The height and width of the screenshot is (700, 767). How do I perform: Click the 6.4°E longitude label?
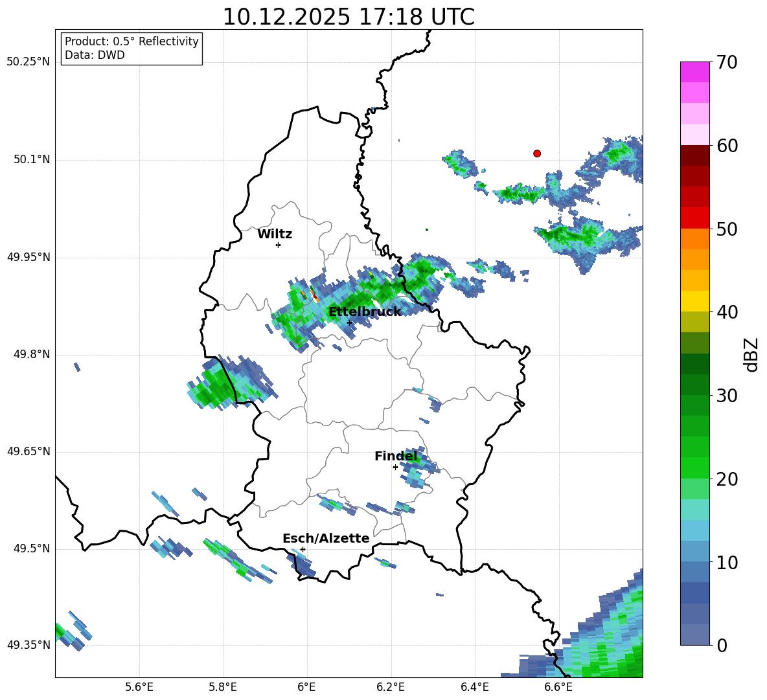(474, 687)
